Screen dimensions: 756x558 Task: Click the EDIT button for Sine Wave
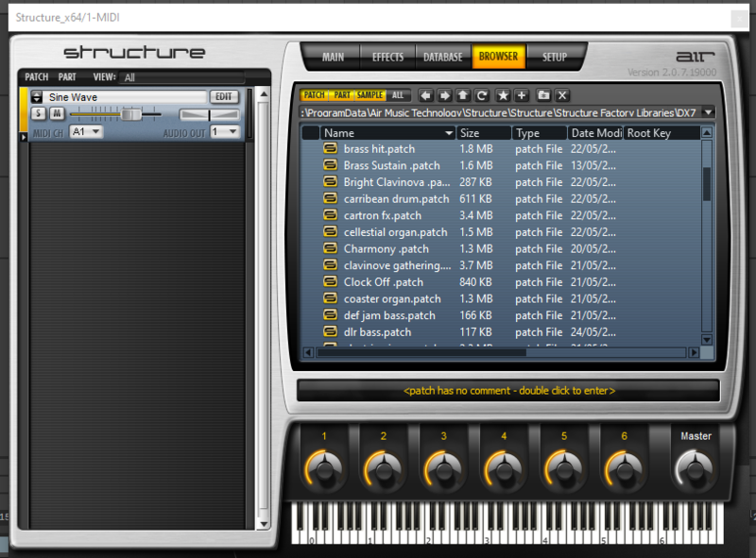(224, 97)
